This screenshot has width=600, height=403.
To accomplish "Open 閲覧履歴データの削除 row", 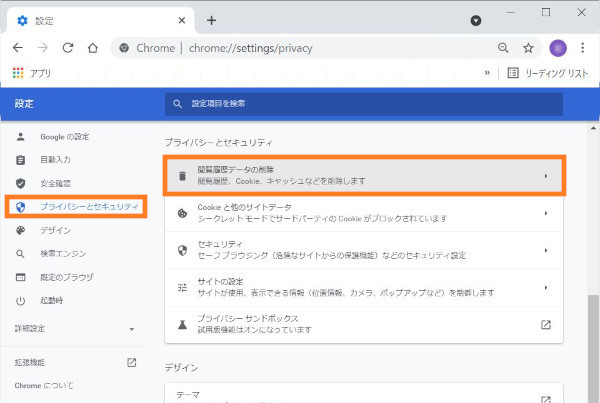I will 363,175.
